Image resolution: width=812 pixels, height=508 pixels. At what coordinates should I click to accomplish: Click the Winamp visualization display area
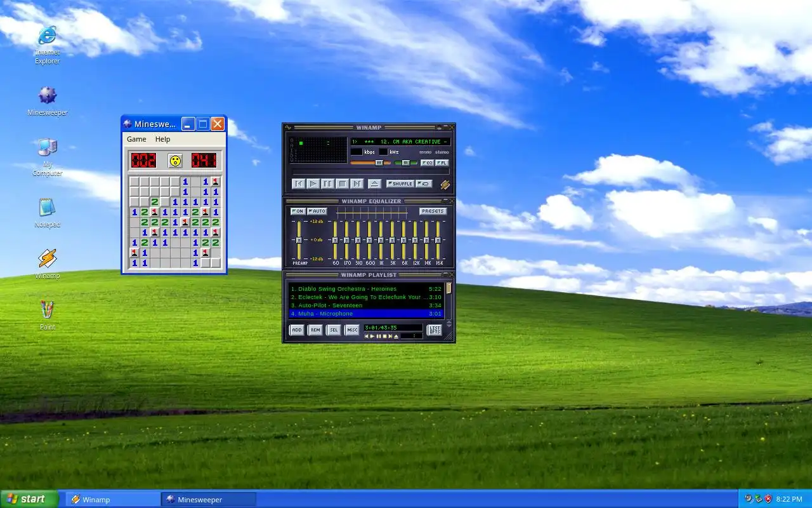coord(319,150)
